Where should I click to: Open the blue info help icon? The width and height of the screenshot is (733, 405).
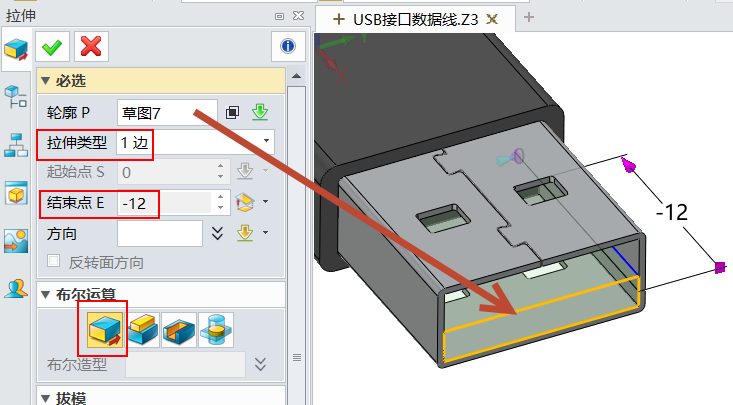pyautogui.click(x=288, y=46)
